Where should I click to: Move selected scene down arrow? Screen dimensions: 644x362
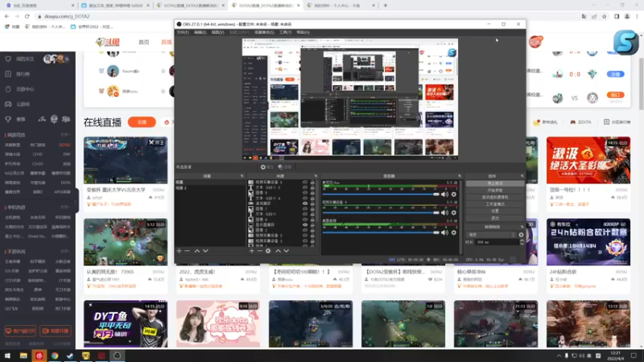click(205, 251)
